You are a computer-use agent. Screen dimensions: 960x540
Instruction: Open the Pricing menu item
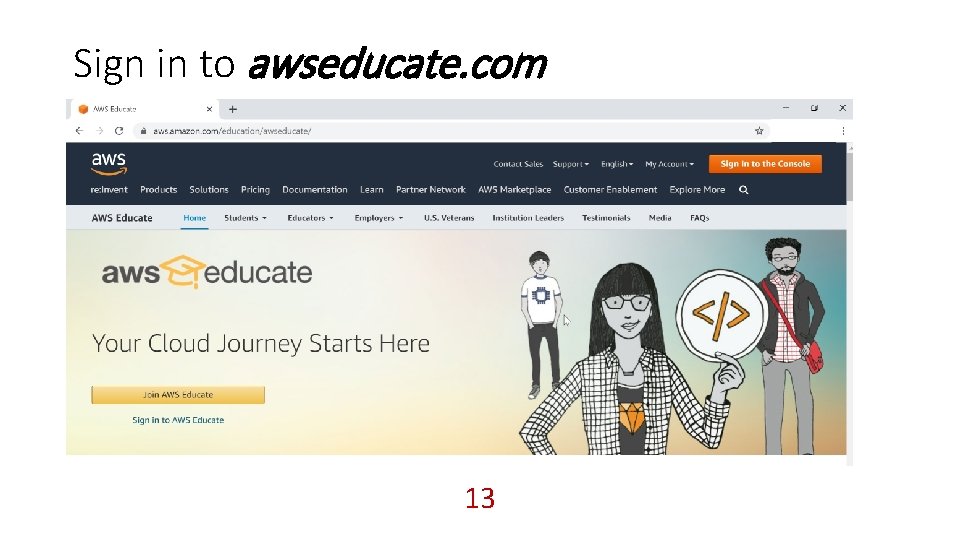click(255, 190)
